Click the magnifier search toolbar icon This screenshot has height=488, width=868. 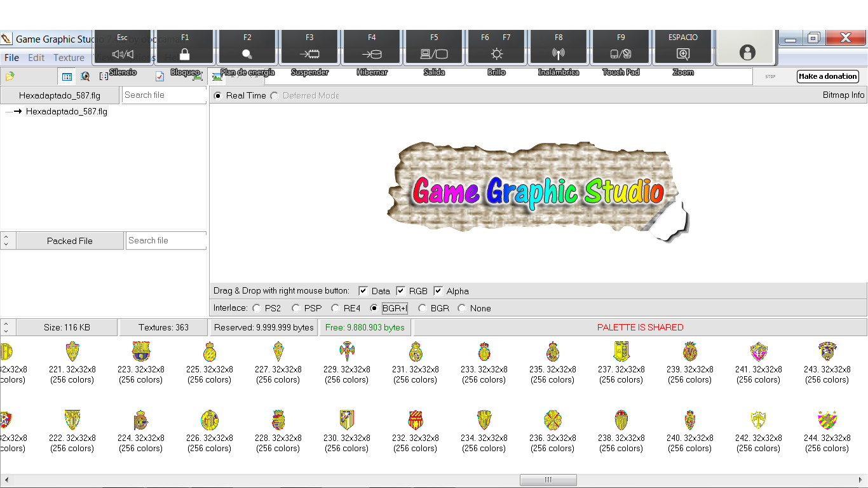(x=85, y=76)
